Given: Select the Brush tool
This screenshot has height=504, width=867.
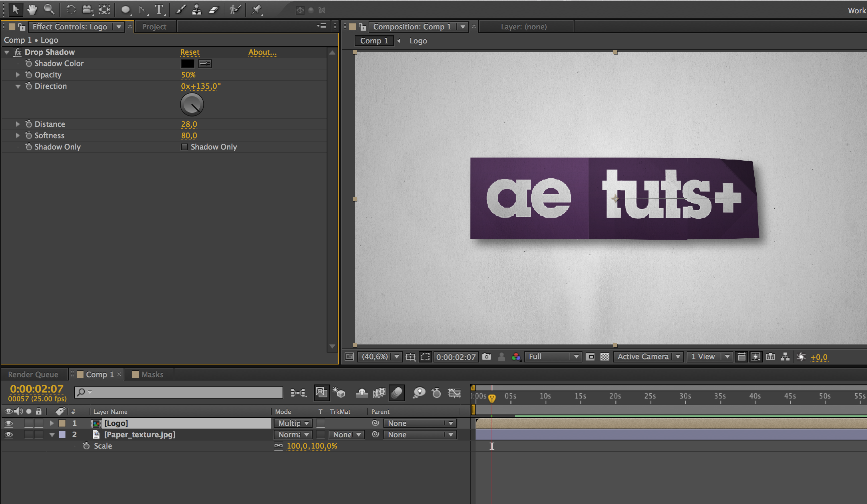Looking at the screenshot, I should 181,10.
